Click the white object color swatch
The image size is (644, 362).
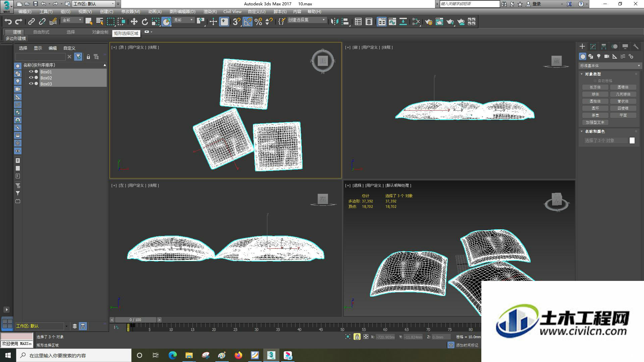tap(632, 140)
